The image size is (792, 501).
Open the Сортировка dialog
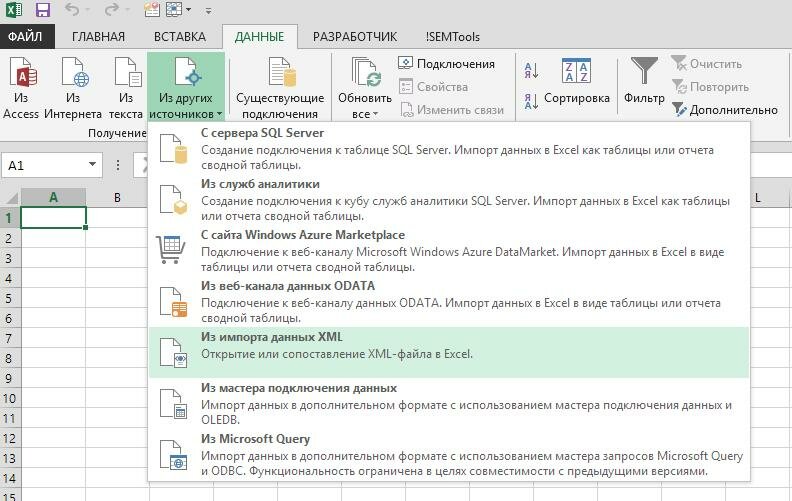coord(576,81)
